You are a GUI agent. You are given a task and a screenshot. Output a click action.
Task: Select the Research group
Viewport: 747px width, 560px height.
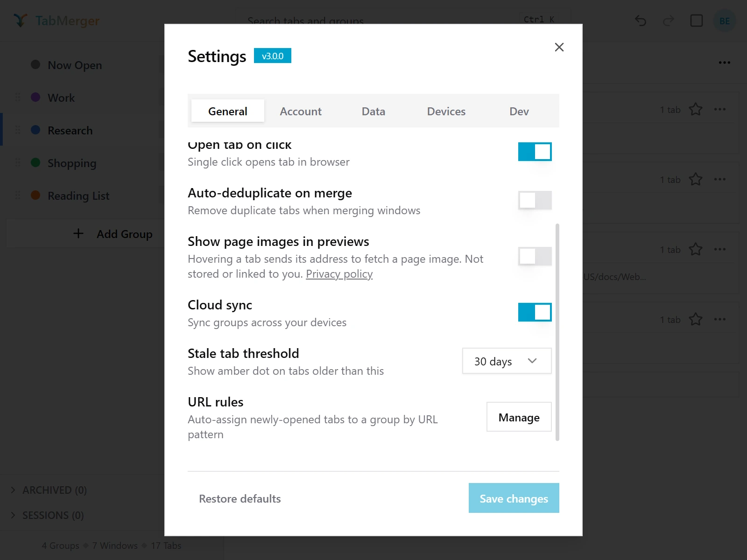(70, 130)
